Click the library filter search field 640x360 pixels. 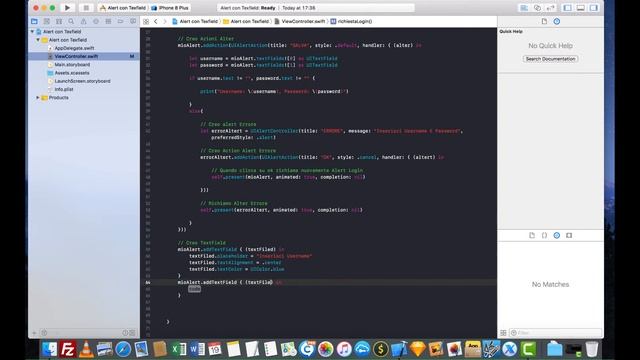pyautogui.click(x=556, y=333)
